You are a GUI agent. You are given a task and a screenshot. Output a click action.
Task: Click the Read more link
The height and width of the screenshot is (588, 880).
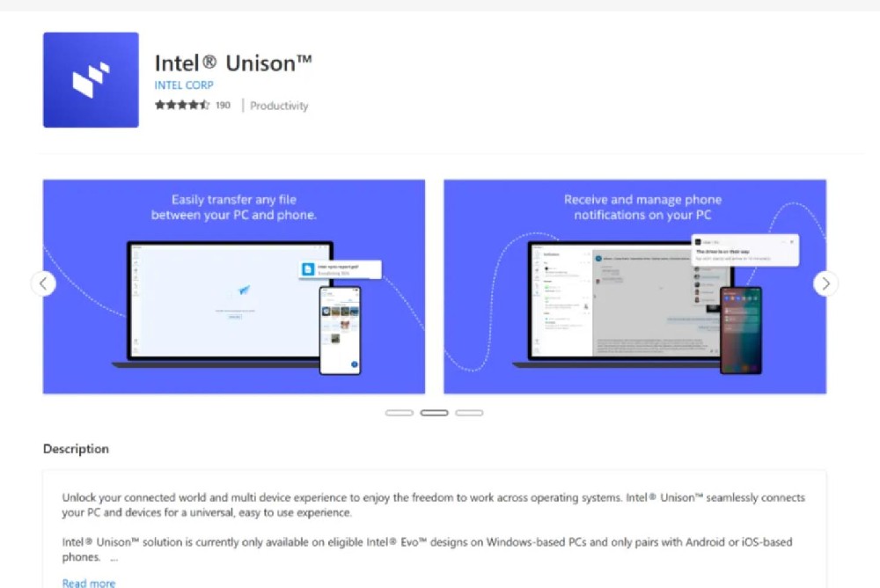[x=89, y=583]
